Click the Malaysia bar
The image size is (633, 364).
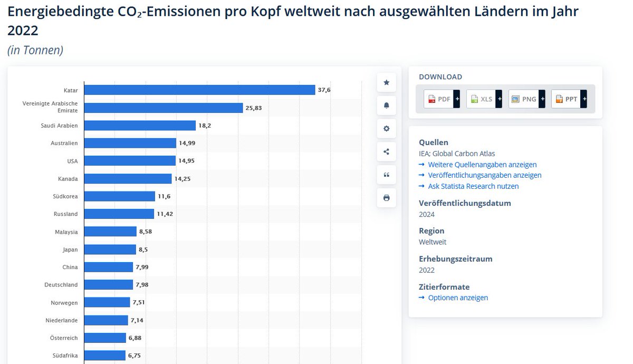(110, 232)
